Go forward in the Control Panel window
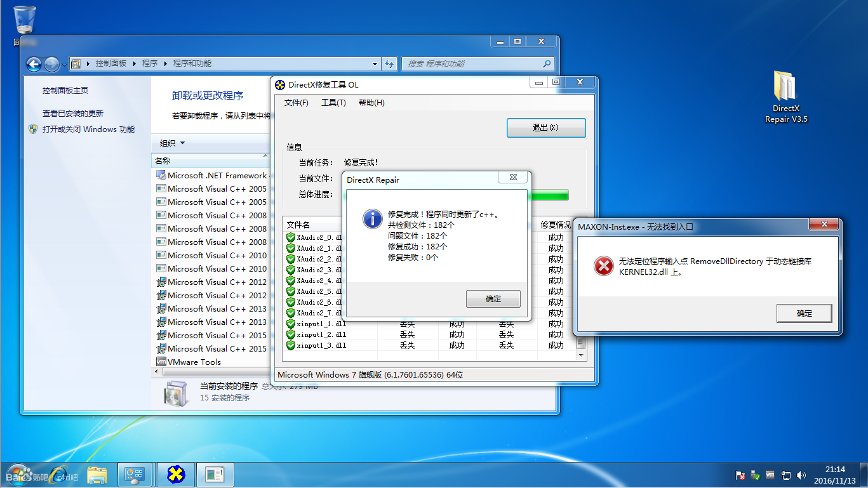This screenshot has width=868, height=488. tap(51, 64)
